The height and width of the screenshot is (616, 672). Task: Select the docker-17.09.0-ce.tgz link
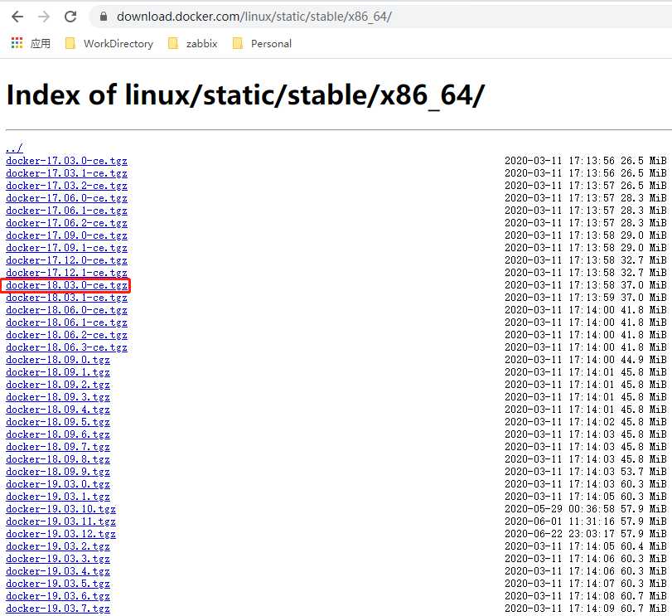click(x=66, y=235)
